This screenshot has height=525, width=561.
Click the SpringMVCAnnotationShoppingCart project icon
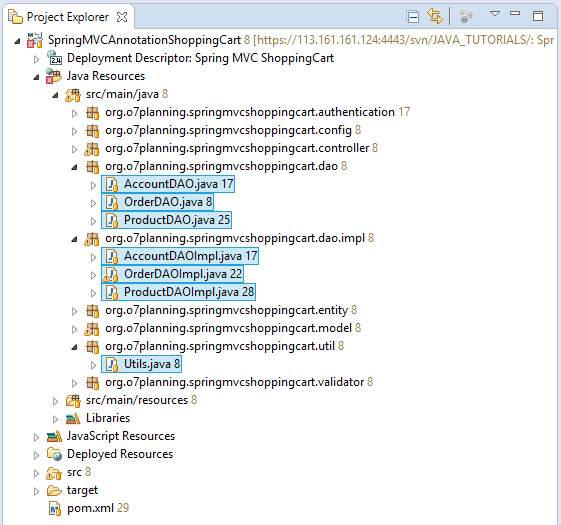point(35,40)
